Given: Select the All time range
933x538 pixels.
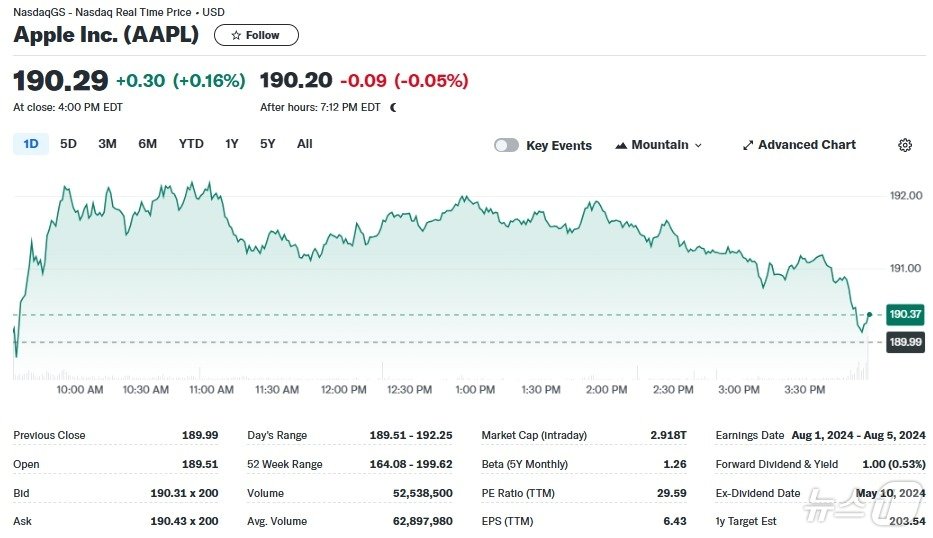Looking at the screenshot, I should coord(305,144).
